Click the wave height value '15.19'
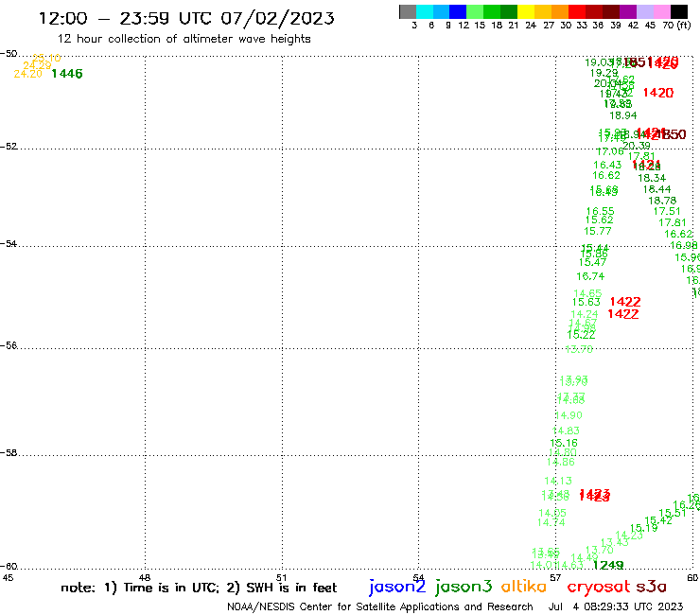The width and height of the screenshot is (700, 615). click(x=643, y=528)
